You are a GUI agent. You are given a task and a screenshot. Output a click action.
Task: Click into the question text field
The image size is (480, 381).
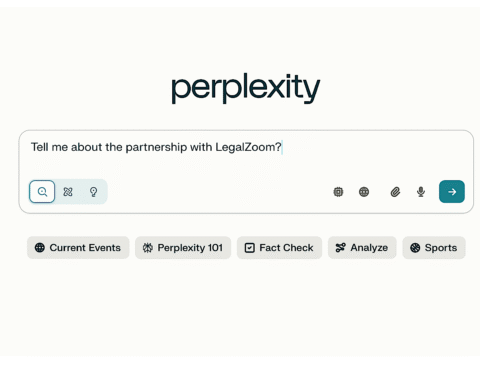246,155
